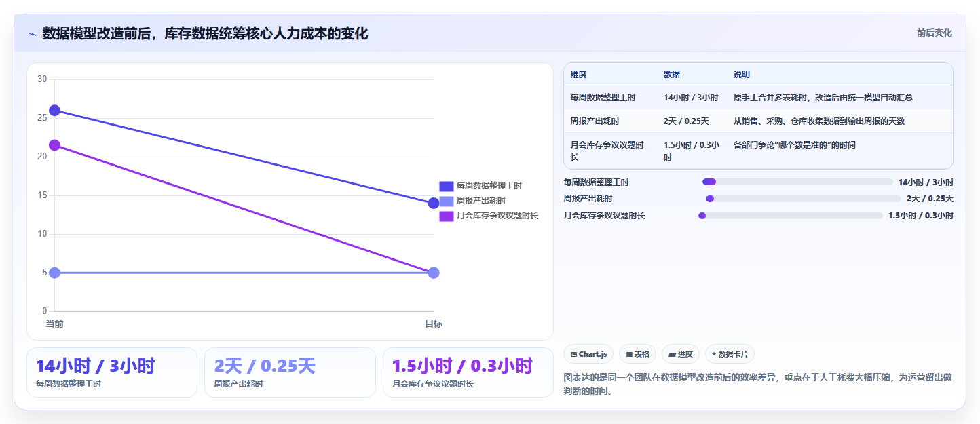Viewport: 980px width, 424px height.
Task: Select the 进度 tag chip
Action: 680,354
